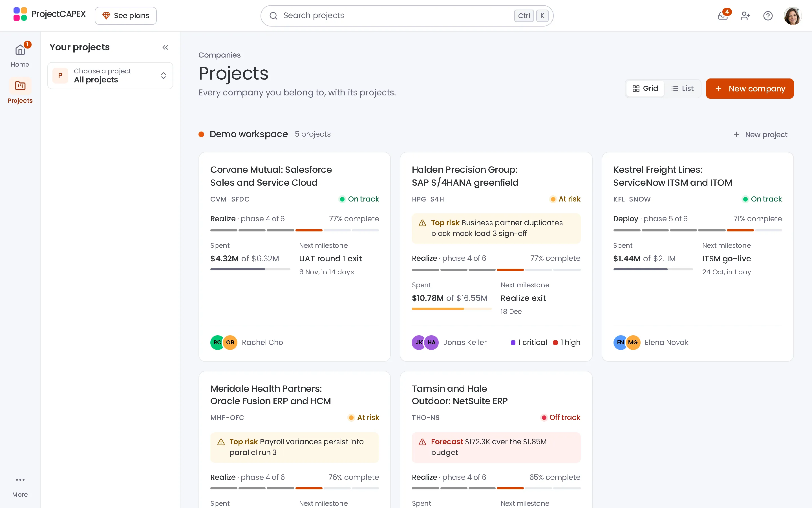Click warning icon in Meridale top risk
Screen dimensions: 812x508
[x=221, y=442]
